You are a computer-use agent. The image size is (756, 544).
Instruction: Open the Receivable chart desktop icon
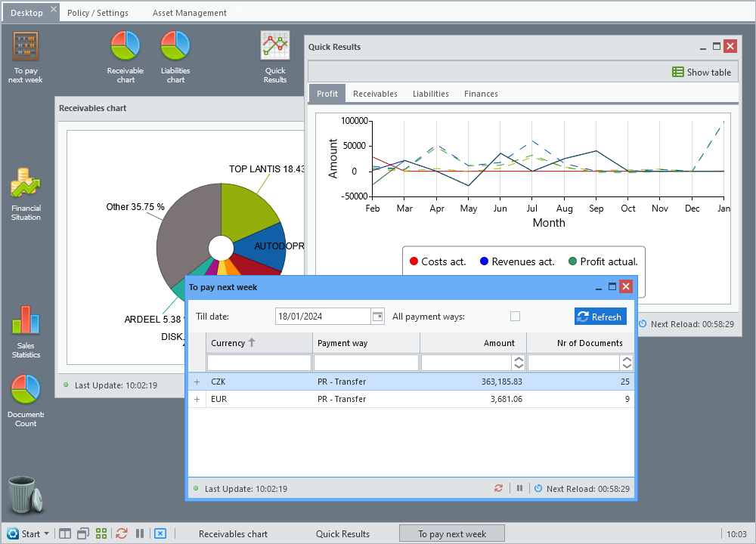125,57
